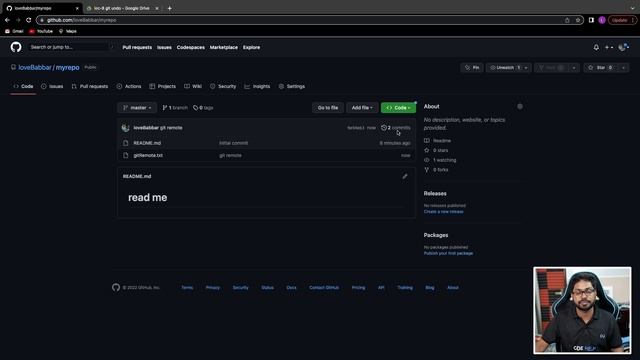640x360 pixels.
Task: Open the initial commit message link
Action: pos(233,143)
